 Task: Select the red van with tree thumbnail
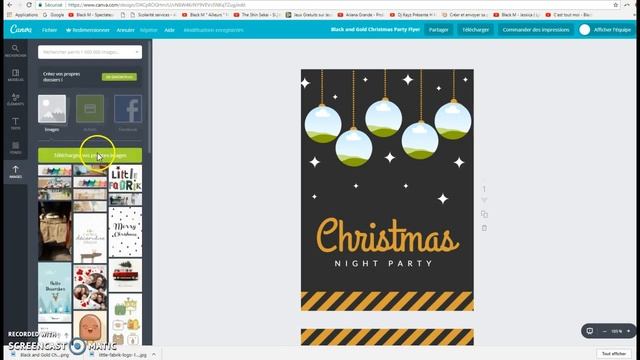[125, 275]
